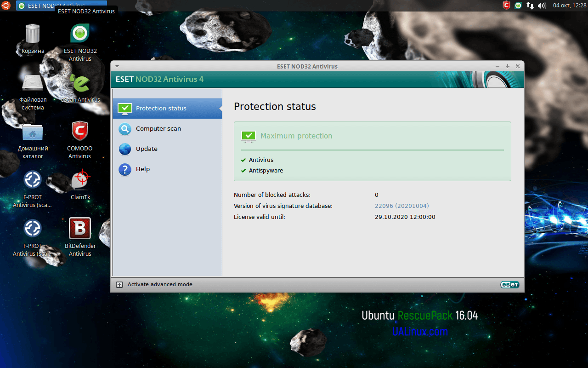This screenshot has width=588, height=368.
Task: Open the Computer scan section
Action: (167, 129)
